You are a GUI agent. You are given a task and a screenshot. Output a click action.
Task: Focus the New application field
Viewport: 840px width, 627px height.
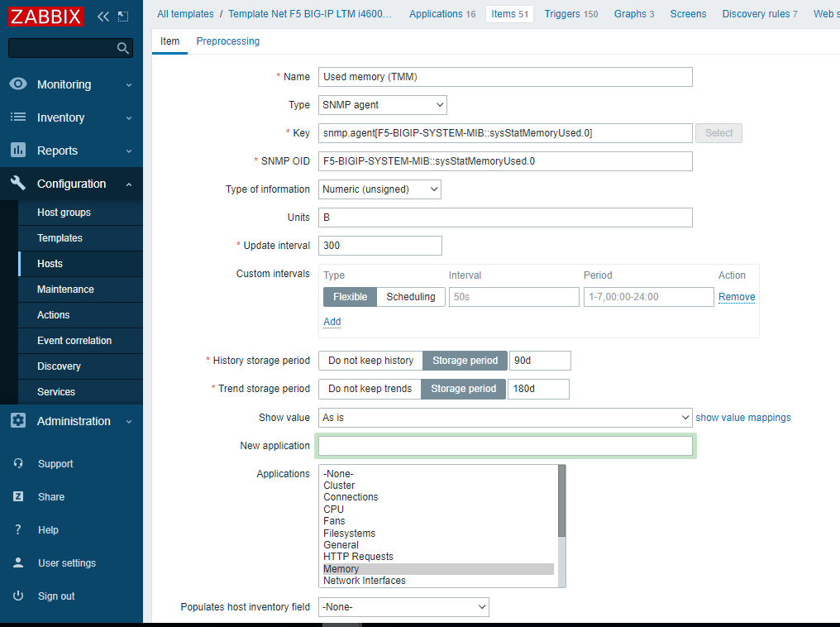point(505,446)
